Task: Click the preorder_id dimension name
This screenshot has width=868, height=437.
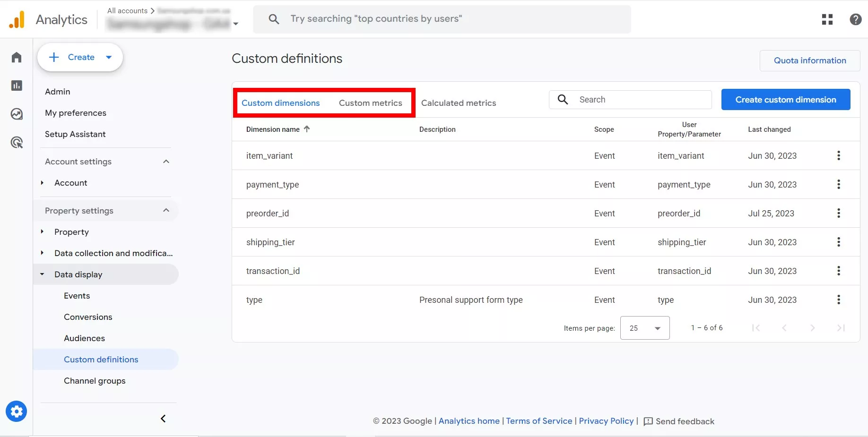Action: coord(268,214)
